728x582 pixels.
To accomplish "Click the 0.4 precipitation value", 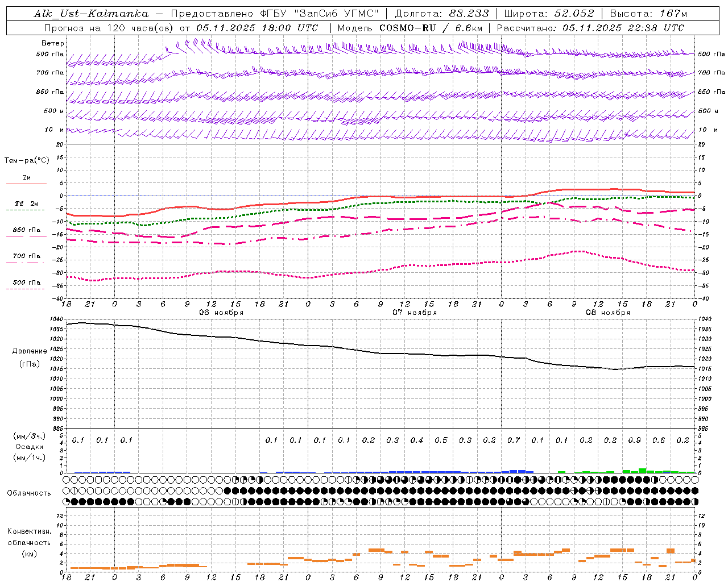I will tap(417, 440).
